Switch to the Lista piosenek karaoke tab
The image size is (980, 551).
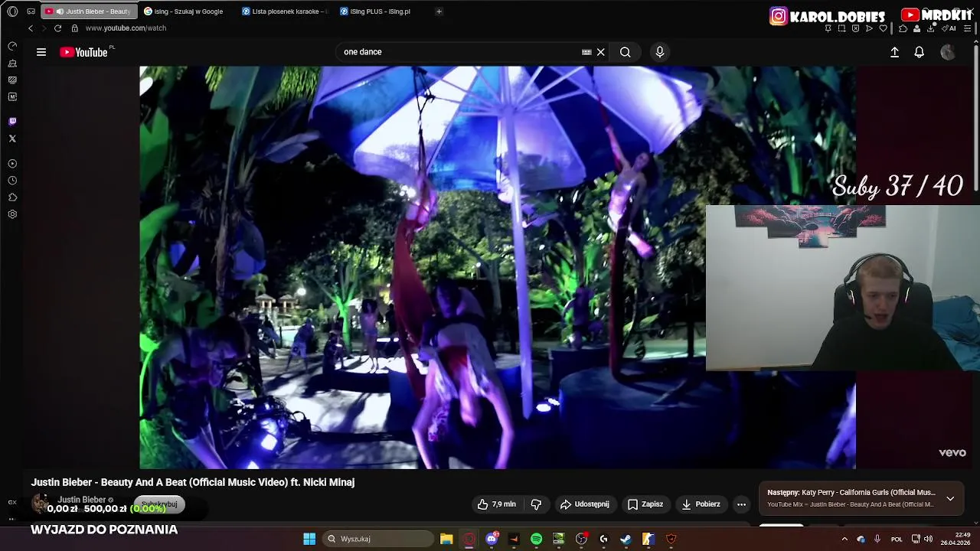point(285,11)
